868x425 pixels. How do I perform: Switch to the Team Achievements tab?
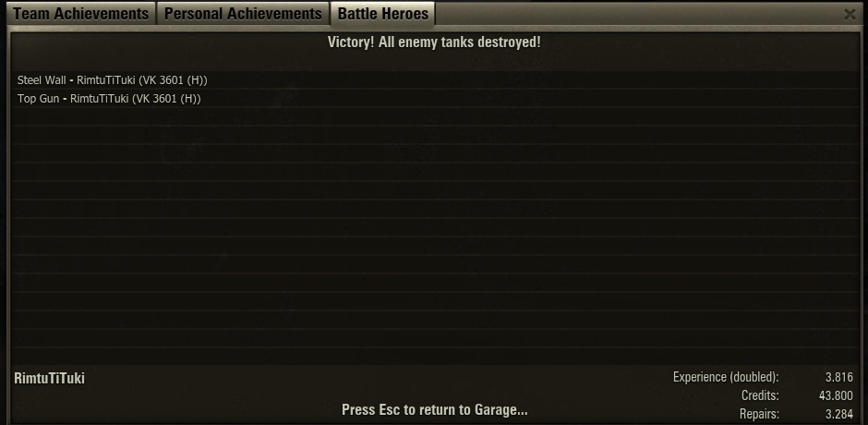pyautogui.click(x=81, y=13)
